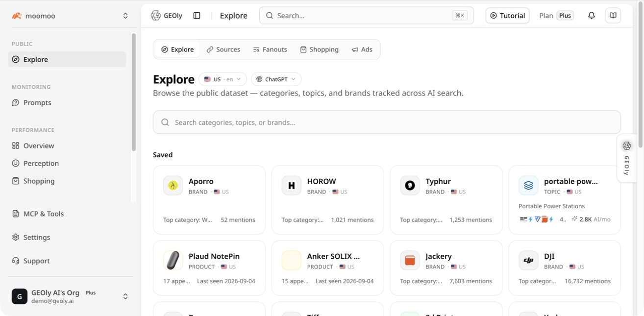
Task: Toggle the sidebar panel icon
Action: pyautogui.click(x=197, y=16)
